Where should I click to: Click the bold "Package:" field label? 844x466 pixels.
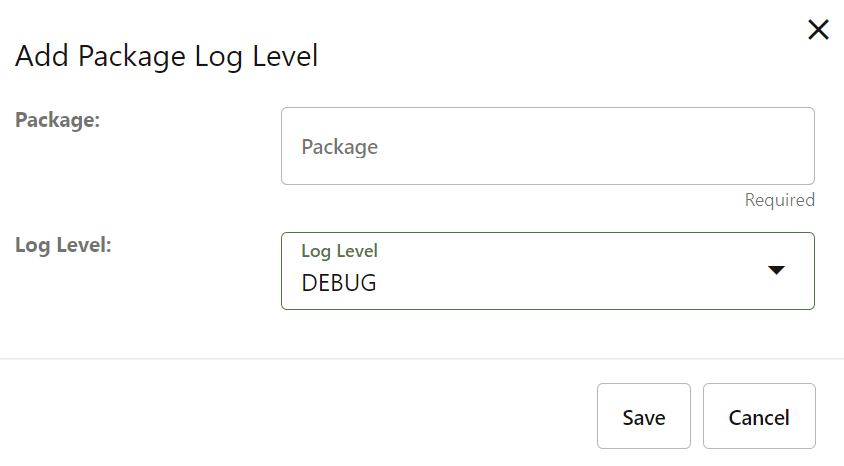pos(59,119)
